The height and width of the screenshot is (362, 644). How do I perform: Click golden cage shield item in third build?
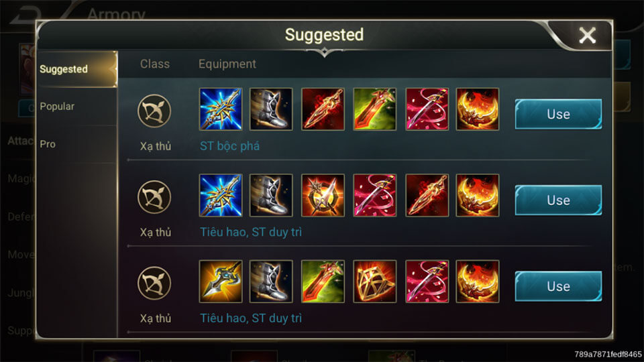pyautogui.click(x=374, y=282)
